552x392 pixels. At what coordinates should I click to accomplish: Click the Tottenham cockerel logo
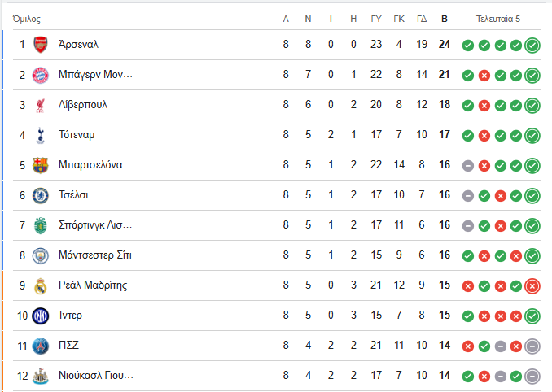point(41,135)
